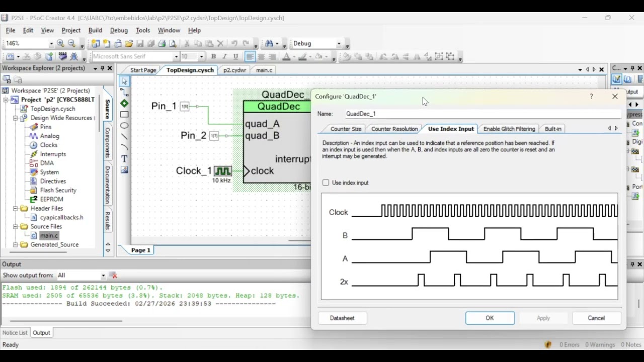
Task: Open the Tools menu
Action: pos(143,30)
